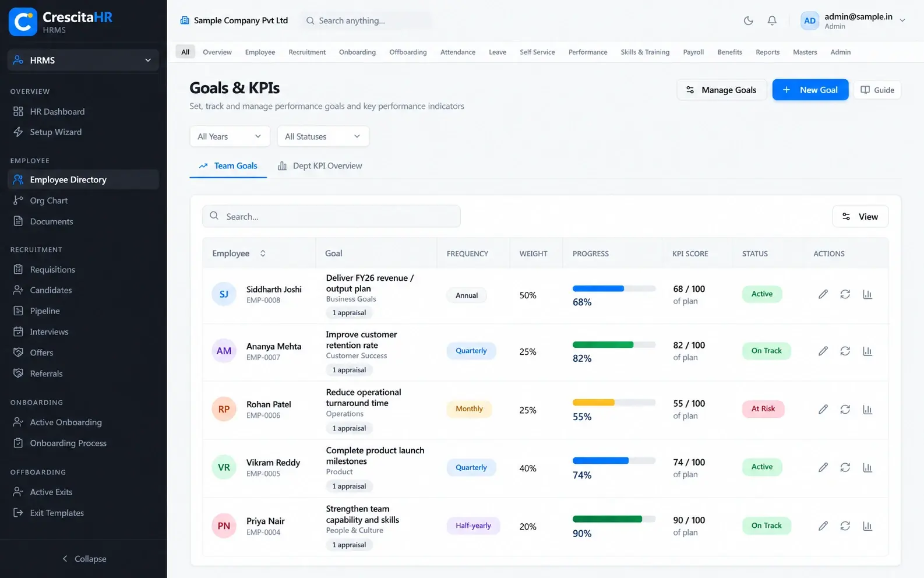Collapse the sidebar
The height and width of the screenshot is (578, 924).
(x=84, y=559)
